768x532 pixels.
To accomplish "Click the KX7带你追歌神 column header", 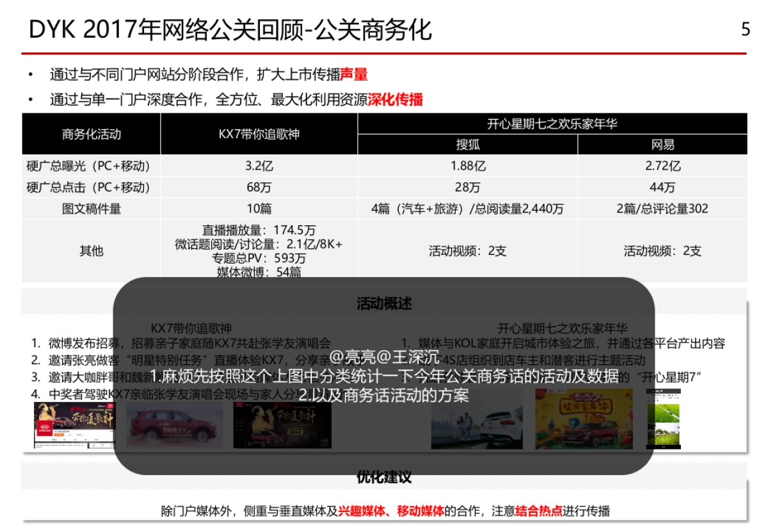I will coord(259,134).
